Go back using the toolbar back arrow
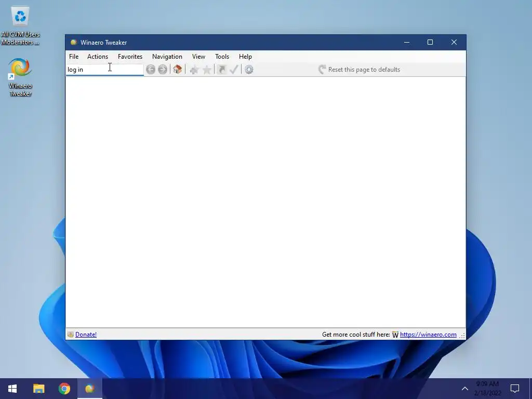 pyautogui.click(x=151, y=70)
